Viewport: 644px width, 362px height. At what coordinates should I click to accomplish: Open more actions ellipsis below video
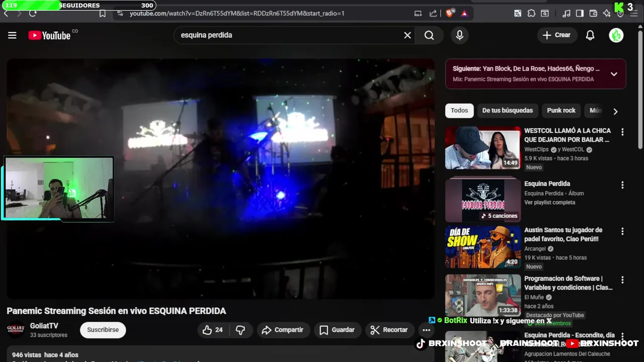tap(426, 330)
